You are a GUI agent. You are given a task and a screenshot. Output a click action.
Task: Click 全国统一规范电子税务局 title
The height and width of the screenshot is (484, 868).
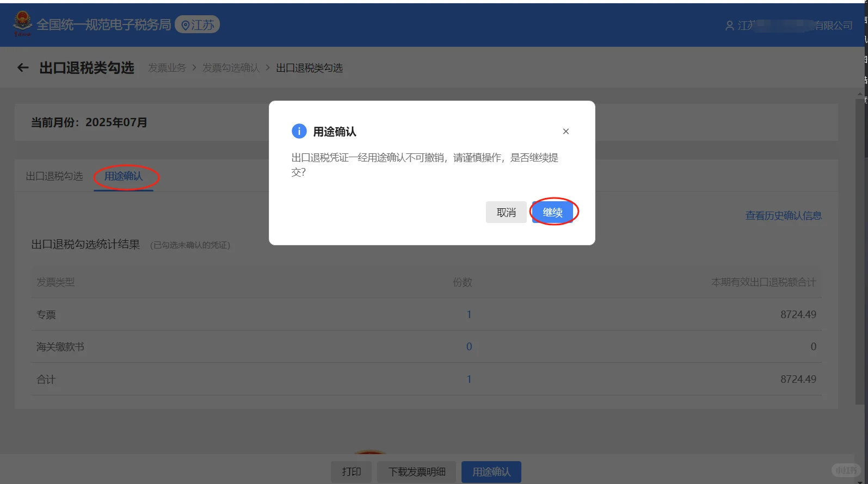(x=104, y=24)
